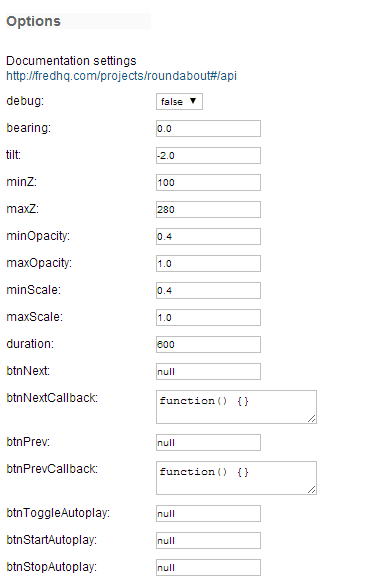Screen dimensions: 384x582
Task: Focus the btnPrevCallback function textarea
Action: 236,478
